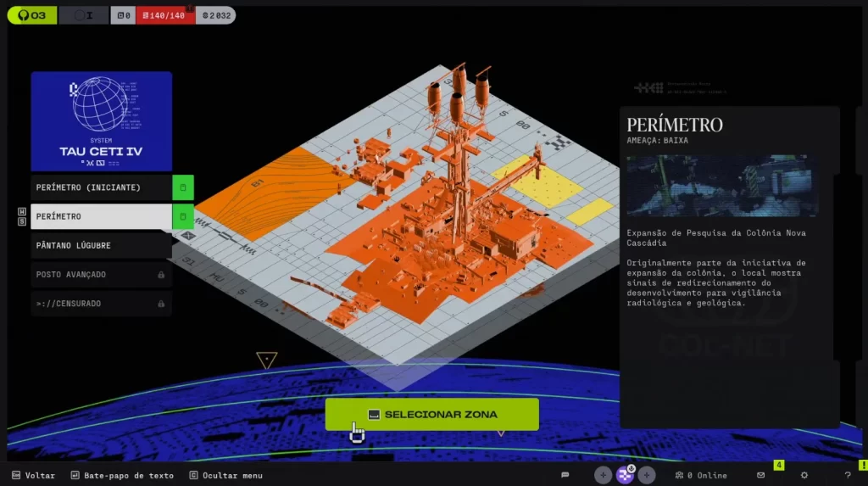Select the PERÍMETRO (INICIANTE) zone

(x=101, y=187)
